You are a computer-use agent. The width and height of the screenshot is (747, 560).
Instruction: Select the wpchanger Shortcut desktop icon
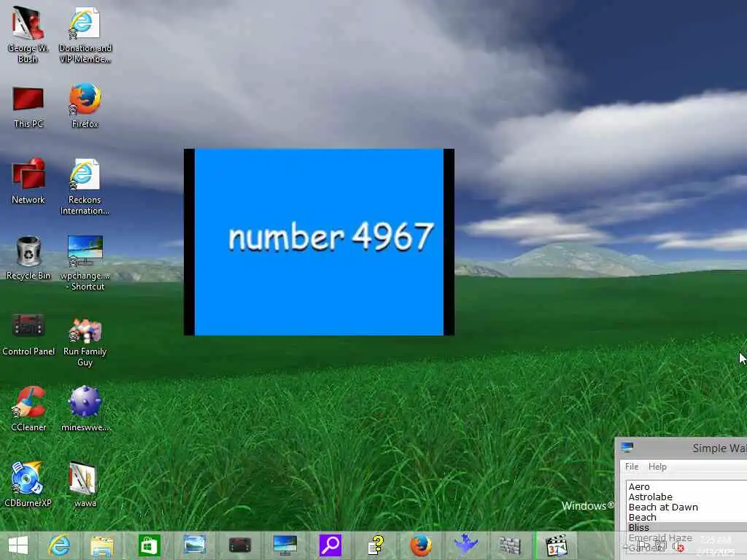[85, 262]
